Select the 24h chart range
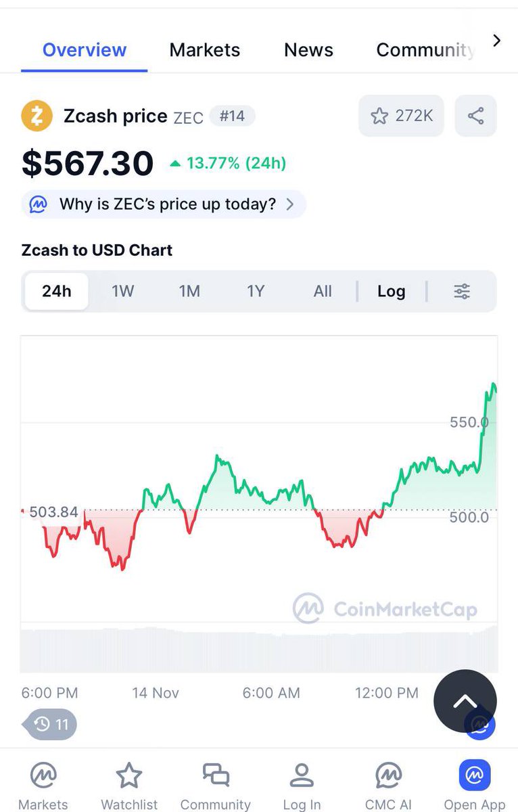518x812 pixels. tap(57, 292)
